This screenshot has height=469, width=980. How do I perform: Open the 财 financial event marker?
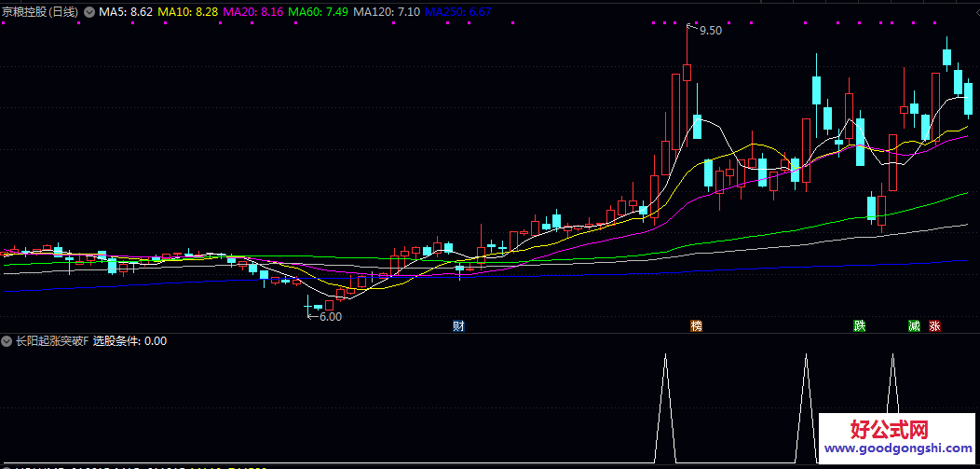[458, 325]
